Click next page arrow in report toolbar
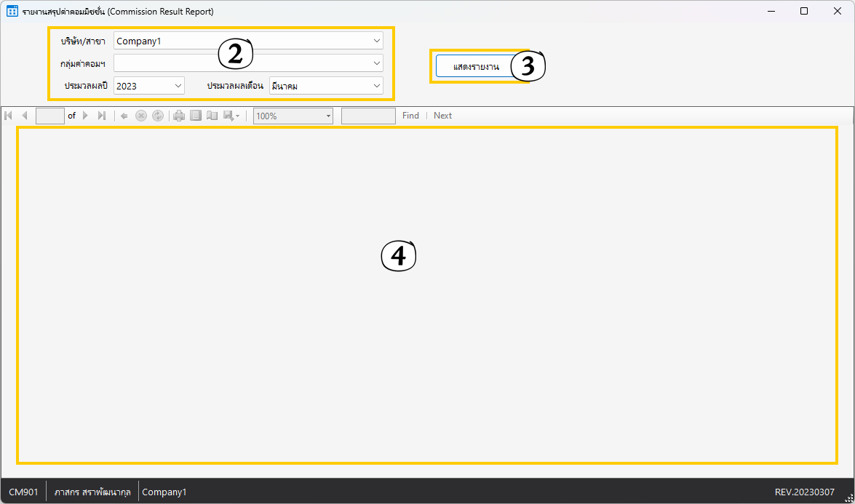This screenshot has width=855, height=504. click(x=86, y=116)
